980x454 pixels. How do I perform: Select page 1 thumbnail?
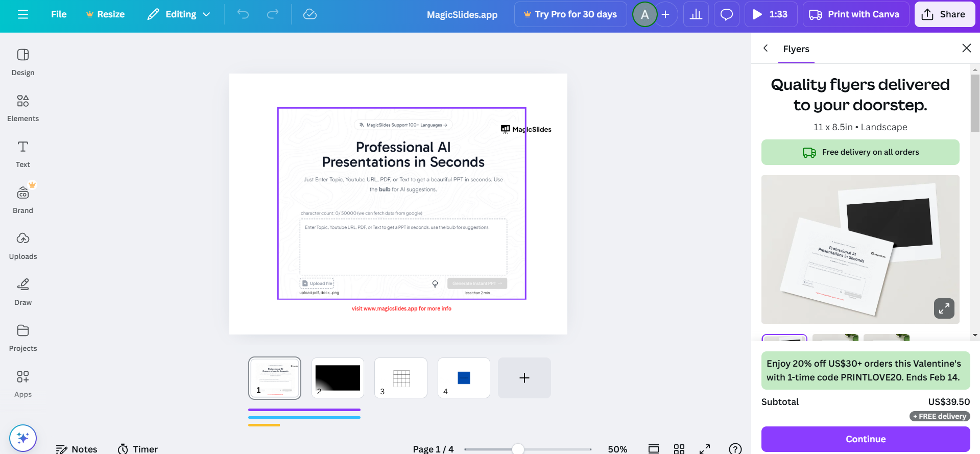tap(275, 378)
